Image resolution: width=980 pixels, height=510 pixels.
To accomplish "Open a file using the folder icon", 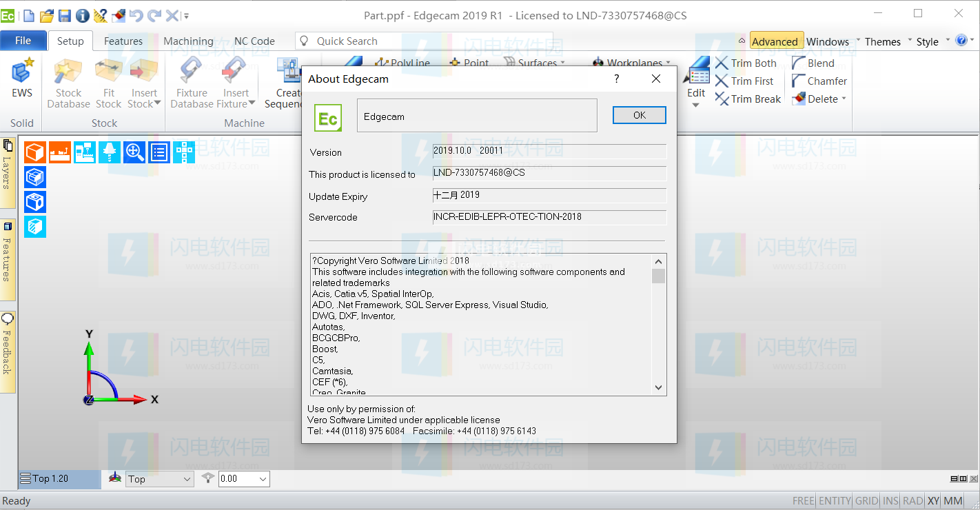I will click(x=47, y=15).
